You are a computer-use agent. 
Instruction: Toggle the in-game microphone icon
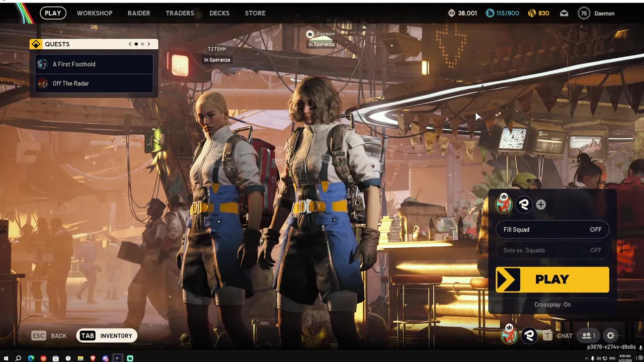[640, 347]
